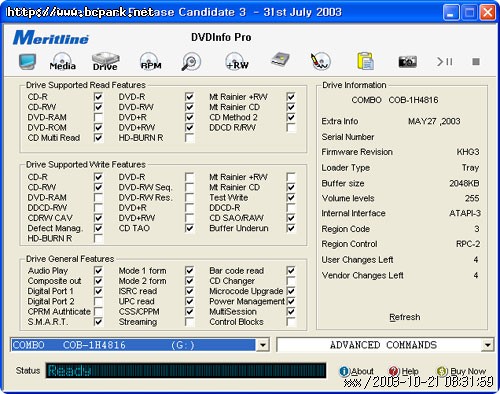Image resolution: width=500 pixels, height=394 pixels.
Task: Toggle Test Write checkbox
Action: click(291, 197)
